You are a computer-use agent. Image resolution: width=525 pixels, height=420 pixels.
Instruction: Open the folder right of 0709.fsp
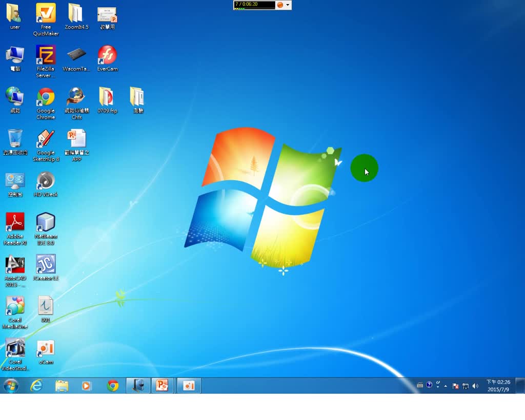pos(137,100)
